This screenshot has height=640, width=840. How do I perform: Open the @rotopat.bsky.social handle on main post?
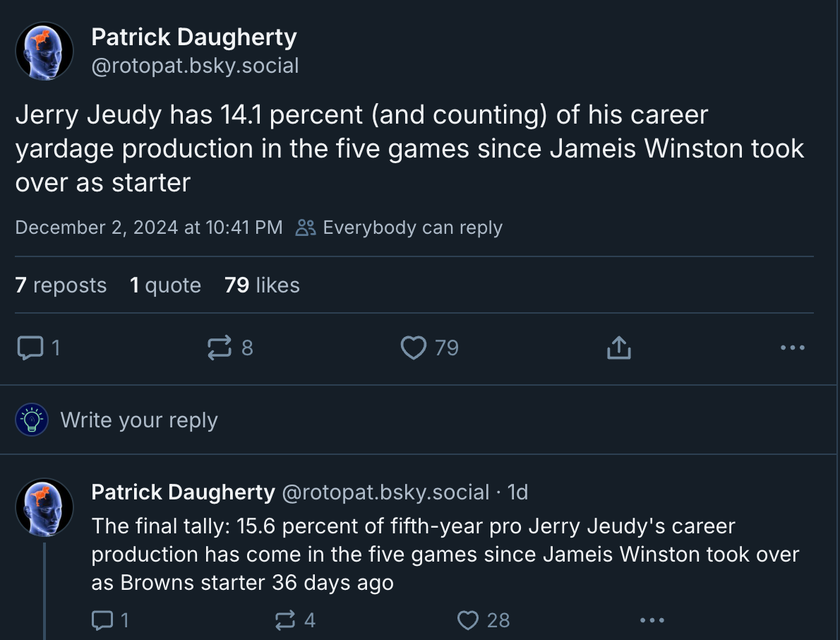(x=196, y=66)
